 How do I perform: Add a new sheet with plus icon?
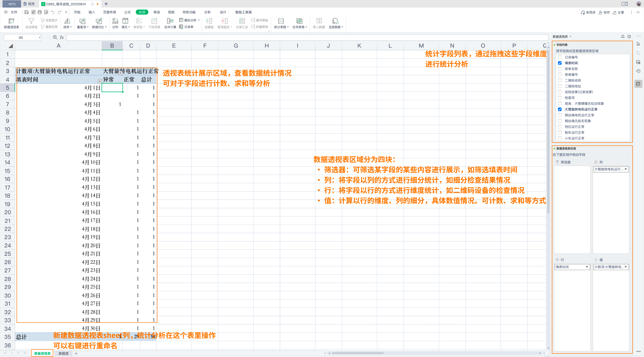pos(76,353)
